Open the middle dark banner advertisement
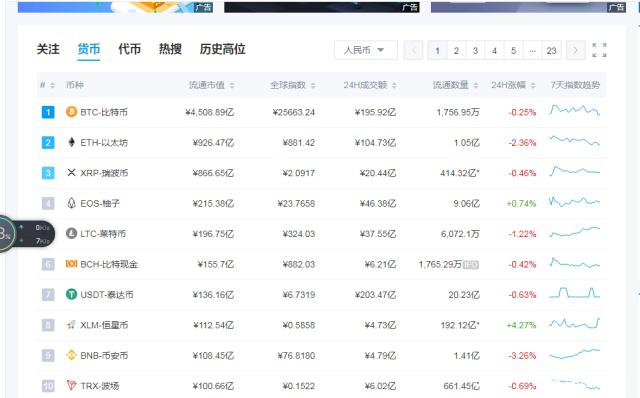Image resolution: width=640 pixels, height=398 pixels. [322, 7]
